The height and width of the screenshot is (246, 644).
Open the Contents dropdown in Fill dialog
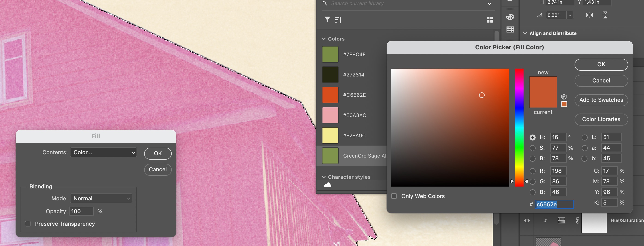point(103,152)
